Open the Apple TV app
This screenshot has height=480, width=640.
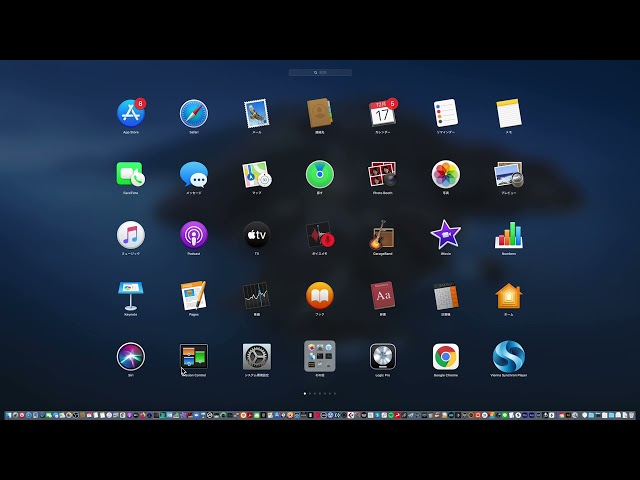point(257,235)
